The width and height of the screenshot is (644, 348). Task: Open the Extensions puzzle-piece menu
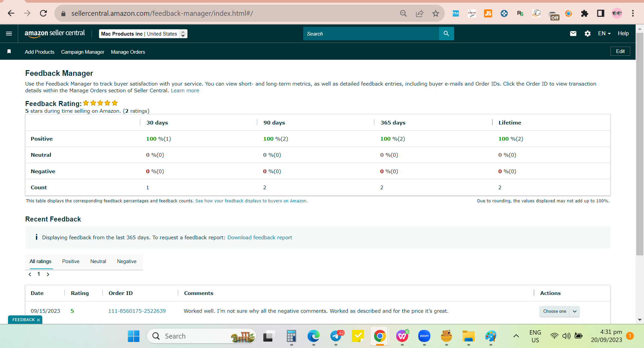click(x=585, y=13)
